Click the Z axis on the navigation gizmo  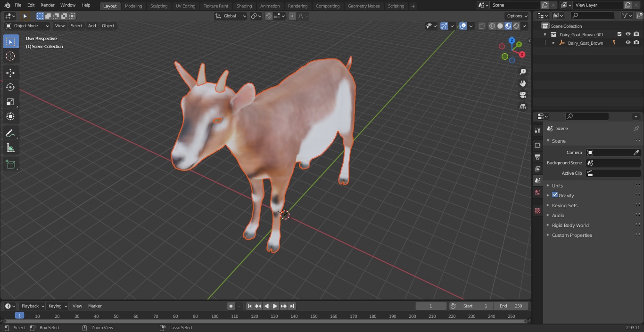(x=512, y=40)
